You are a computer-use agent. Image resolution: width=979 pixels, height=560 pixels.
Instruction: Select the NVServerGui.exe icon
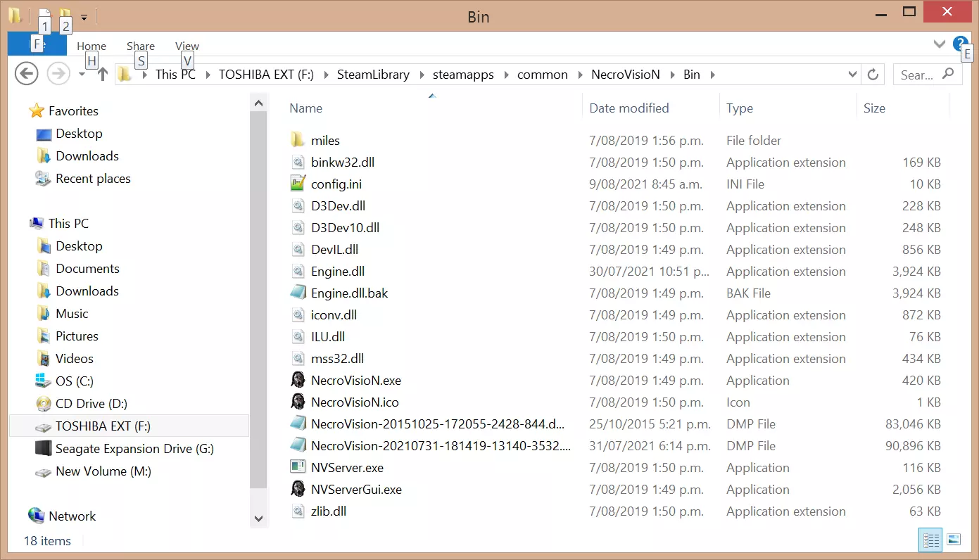(x=298, y=489)
